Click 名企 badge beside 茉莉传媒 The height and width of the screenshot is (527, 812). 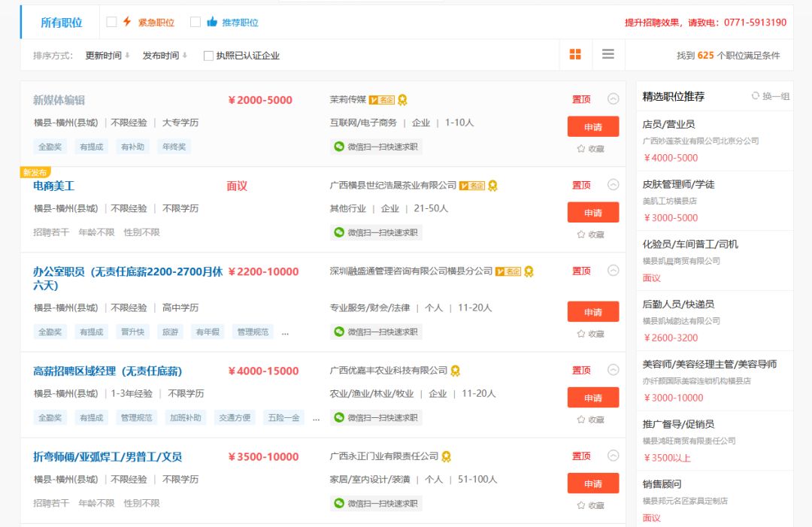pyautogui.click(x=382, y=99)
